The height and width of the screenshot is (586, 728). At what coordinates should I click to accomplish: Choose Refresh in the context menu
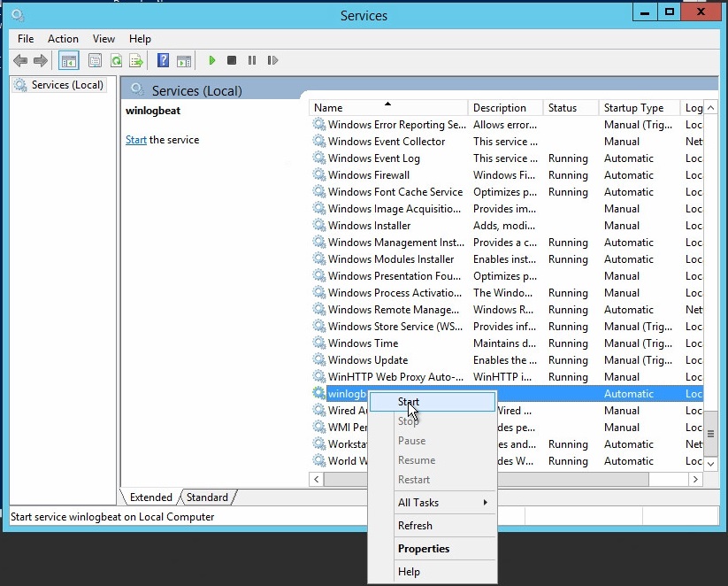click(433, 526)
